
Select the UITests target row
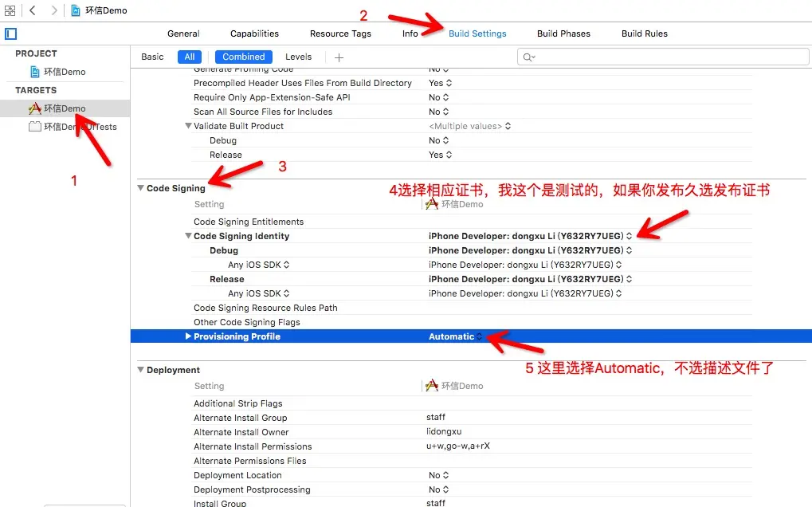(65, 127)
